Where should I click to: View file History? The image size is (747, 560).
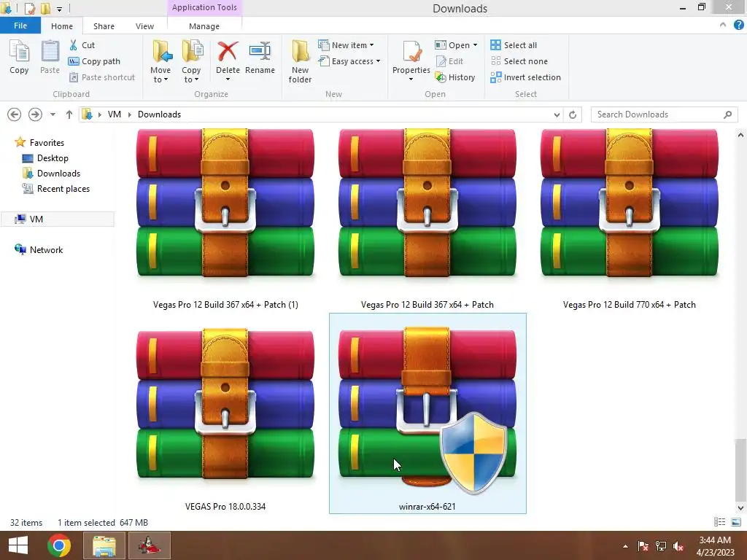[x=455, y=77]
